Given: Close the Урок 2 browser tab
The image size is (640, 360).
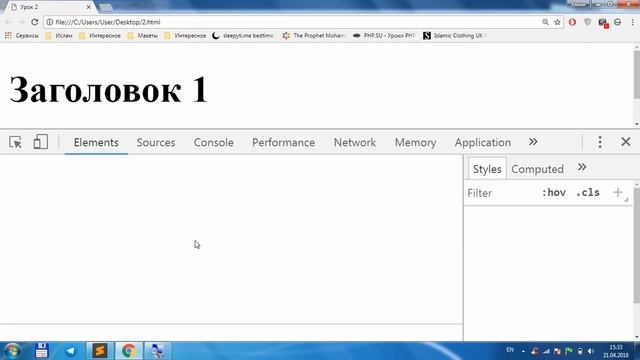Looking at the screenshot, I should [88, 7].
